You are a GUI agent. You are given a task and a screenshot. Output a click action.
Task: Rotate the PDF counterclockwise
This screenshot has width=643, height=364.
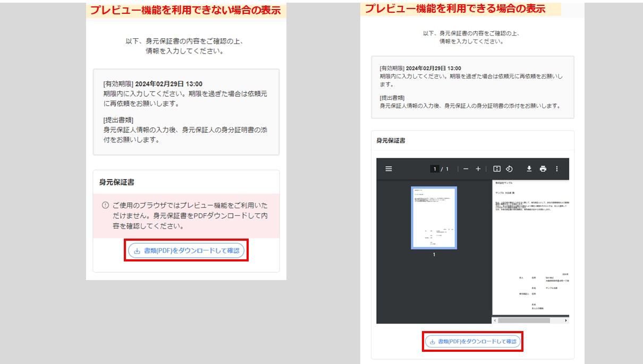509,169
